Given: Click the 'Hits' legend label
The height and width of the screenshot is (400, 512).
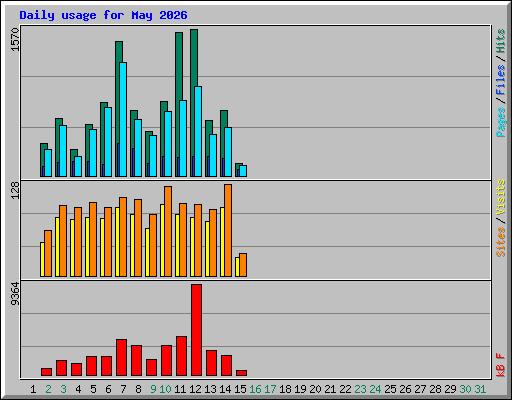Looking at the screenshot, I should pos(500,41).
